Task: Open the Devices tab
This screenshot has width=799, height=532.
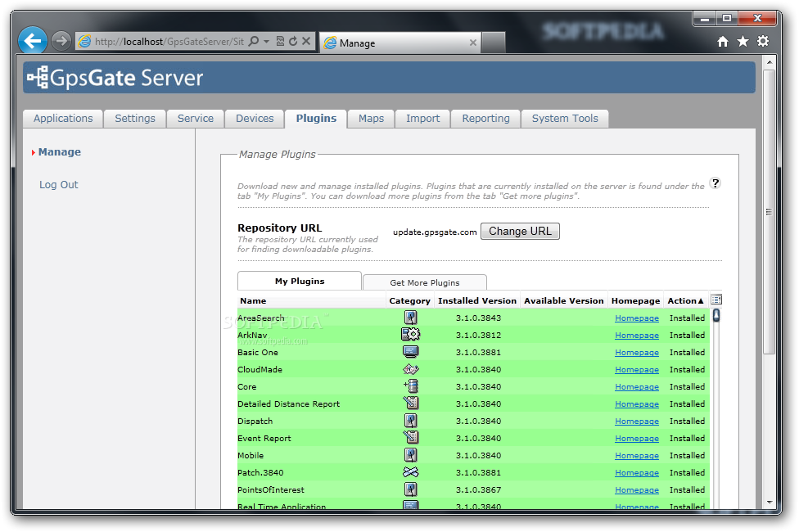Action: [x=255, y=118]
